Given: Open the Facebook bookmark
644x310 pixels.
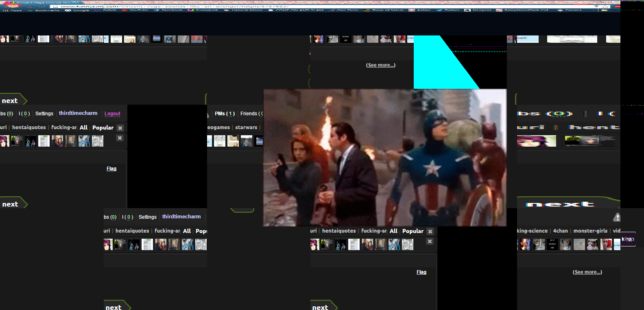Looking at the screenshot, I should (168, 10).
